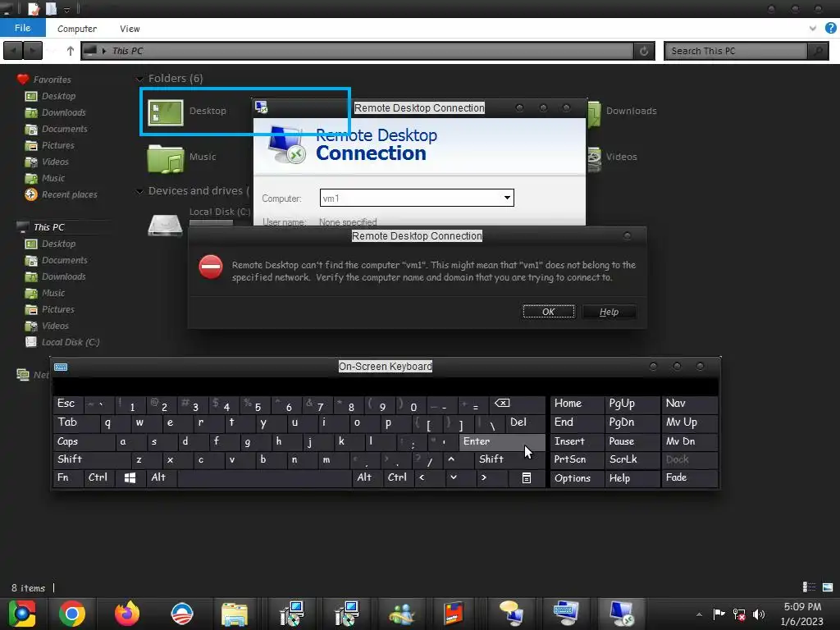Screen dimensions: 840x630
Task: Open the Computer combo box dropdown arrow
Action: (507, 198)
